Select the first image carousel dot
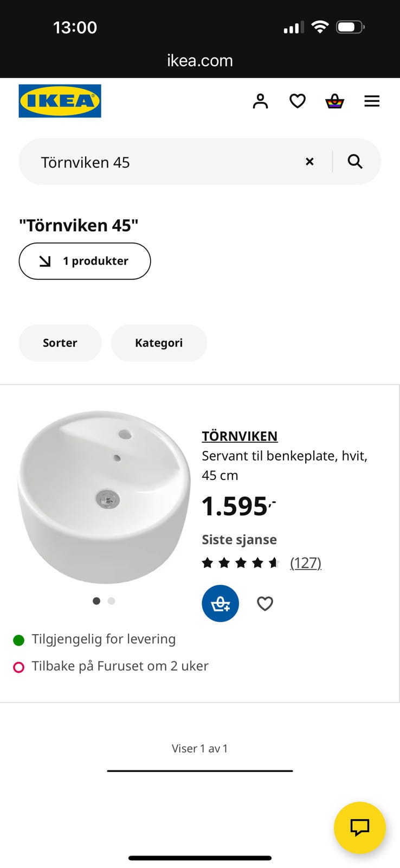This screenshot has width=400, height=868. click(x=96, y=601)
